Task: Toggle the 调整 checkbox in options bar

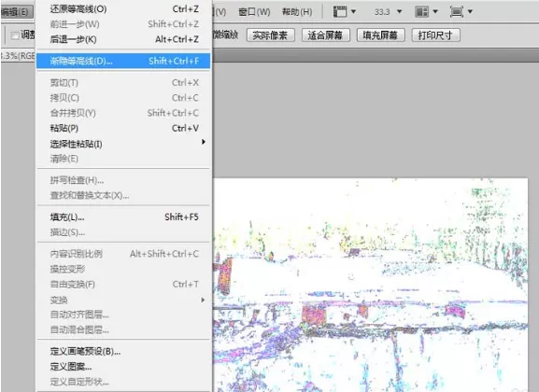Action: pos(15,35)
